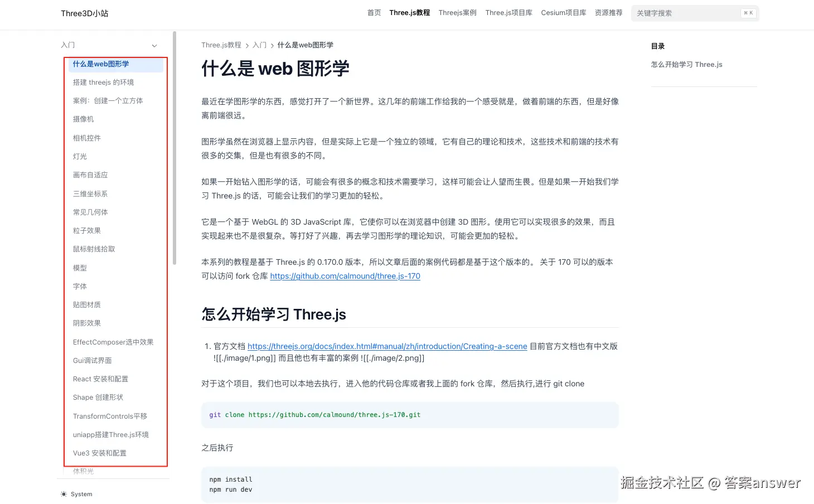Open the three.js-170 GitHub fork link
Image resolution: width=814 pixels, height=504 pixels.
pyautogui.click(x=345, y=276)
